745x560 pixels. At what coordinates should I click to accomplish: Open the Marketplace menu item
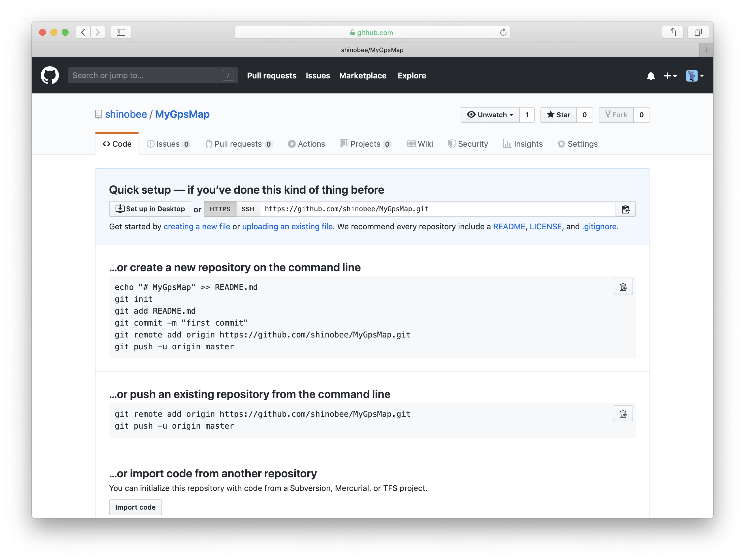point(363,75)
